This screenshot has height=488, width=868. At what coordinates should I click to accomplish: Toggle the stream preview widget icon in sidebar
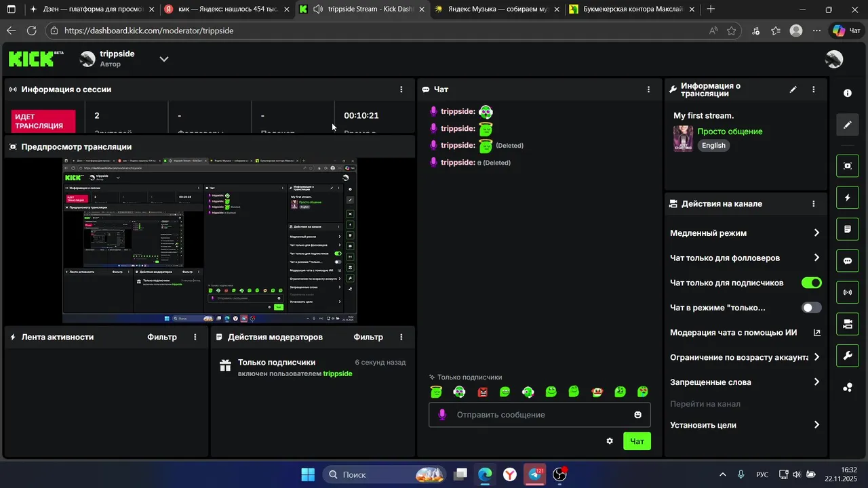click(848, 166)
